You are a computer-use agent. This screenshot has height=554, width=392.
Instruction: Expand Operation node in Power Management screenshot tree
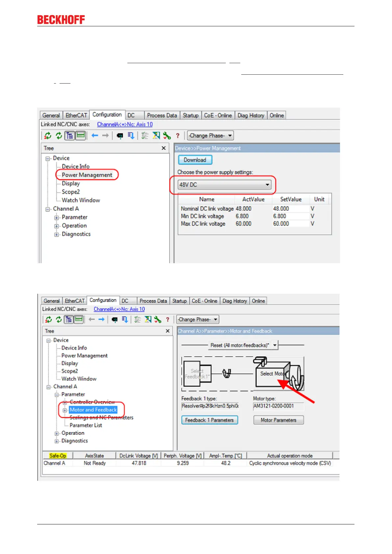(57, 226)
